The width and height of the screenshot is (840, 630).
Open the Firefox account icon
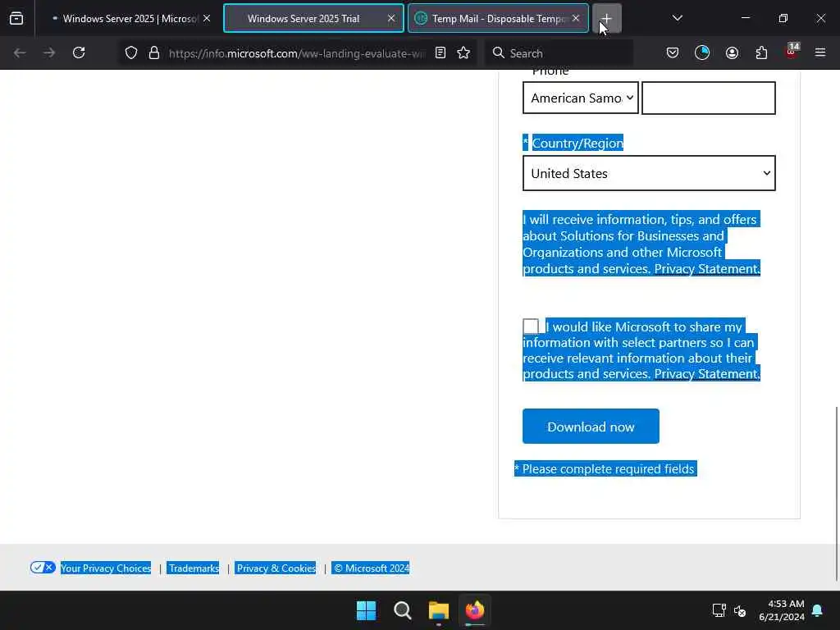click(732, 52)
